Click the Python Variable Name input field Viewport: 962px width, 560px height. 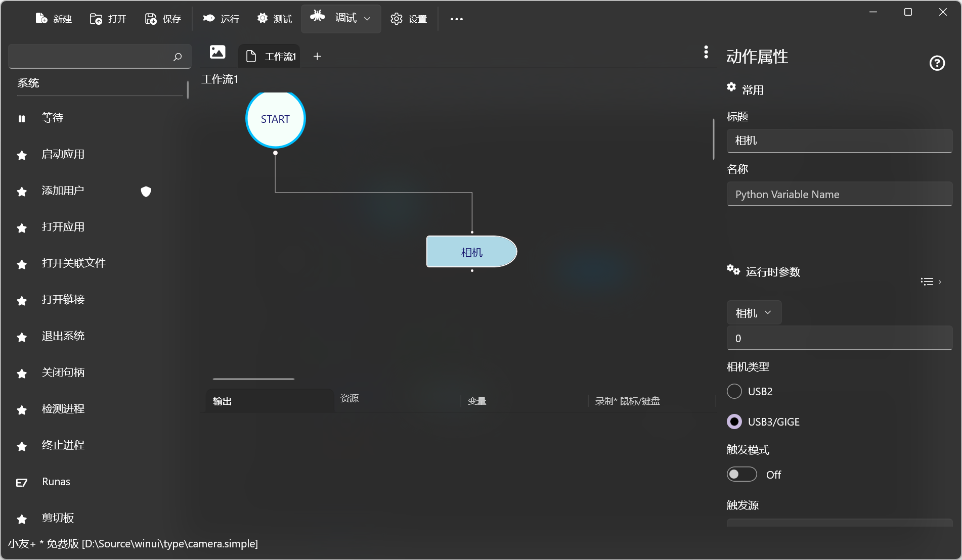click(839, 195)
